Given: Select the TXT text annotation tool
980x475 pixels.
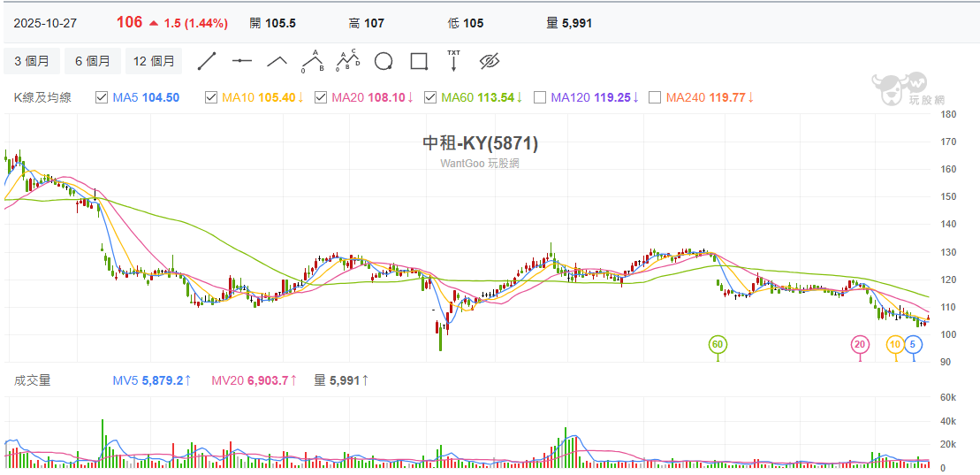Looking at the screenshot, I should point(454,61).
